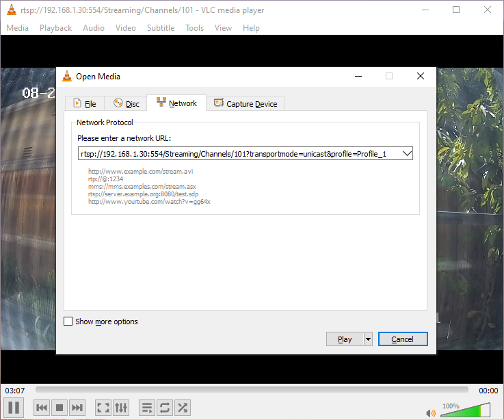
Task: Click the Network Protocol group label
Action: click(105, 122)
